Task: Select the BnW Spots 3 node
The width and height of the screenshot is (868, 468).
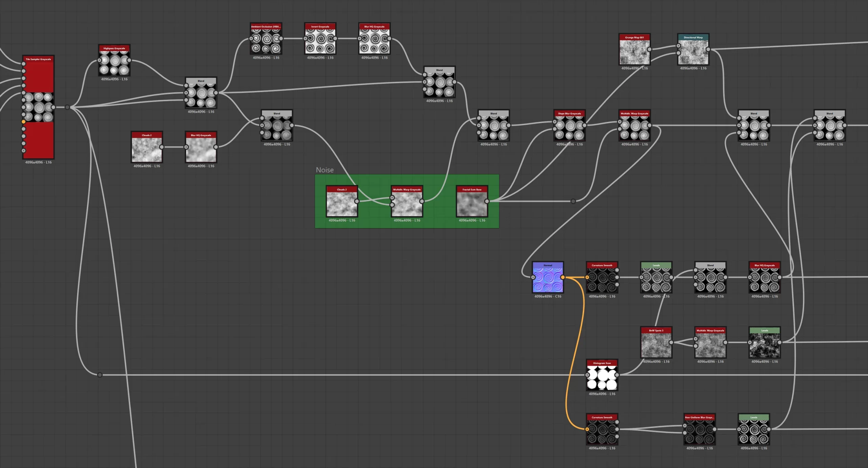Action: click(656, 342)
